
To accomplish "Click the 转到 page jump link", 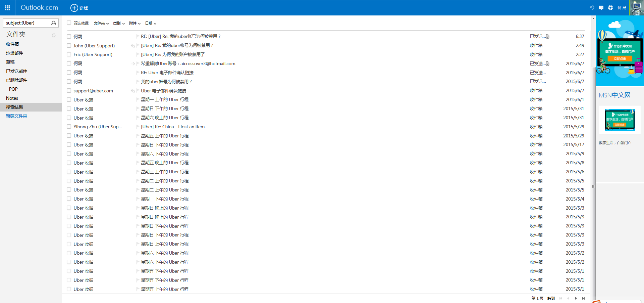I will tap(551, 298).
